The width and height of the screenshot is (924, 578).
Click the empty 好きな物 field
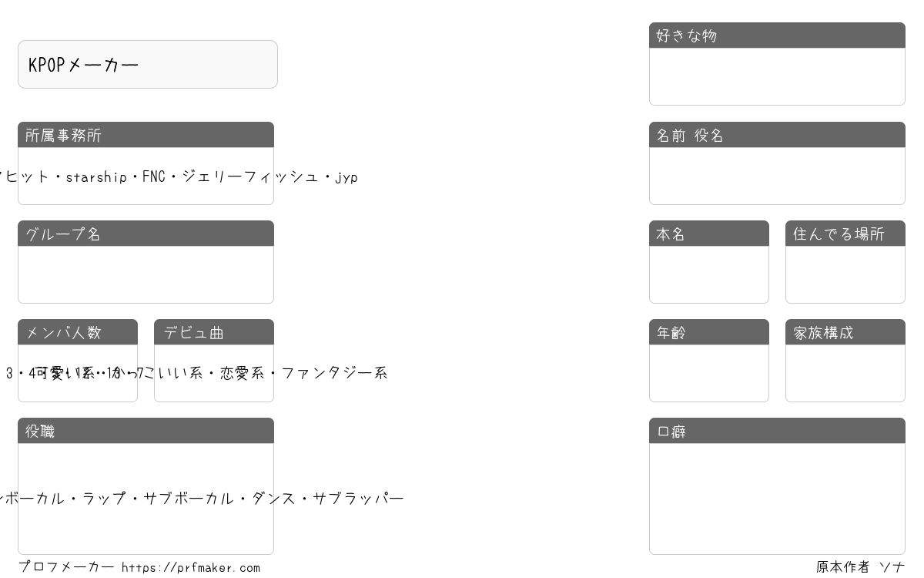pos(777,76)
